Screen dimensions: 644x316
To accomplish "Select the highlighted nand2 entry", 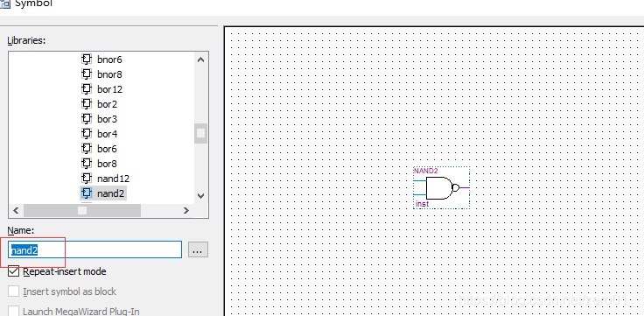I will point(110,193).
